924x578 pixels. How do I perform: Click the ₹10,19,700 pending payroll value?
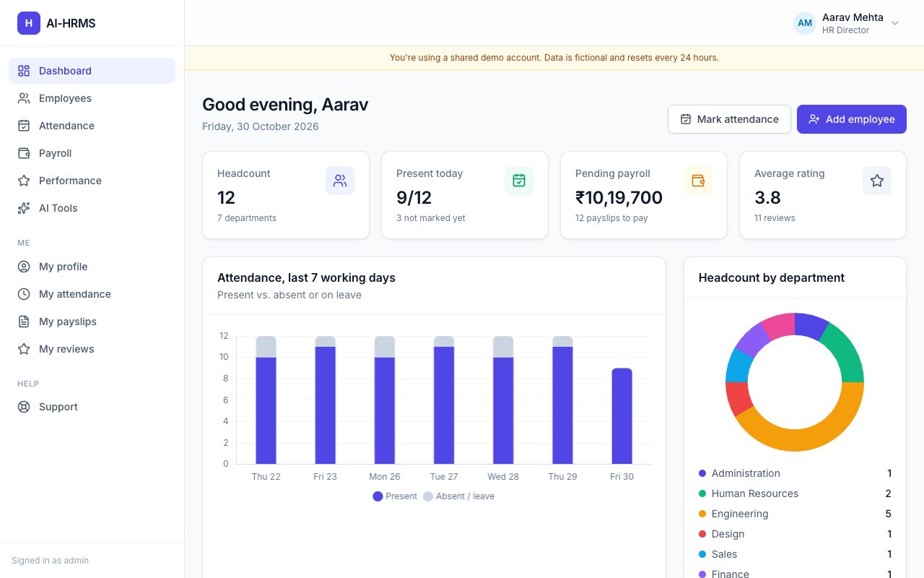pos(619,197)
